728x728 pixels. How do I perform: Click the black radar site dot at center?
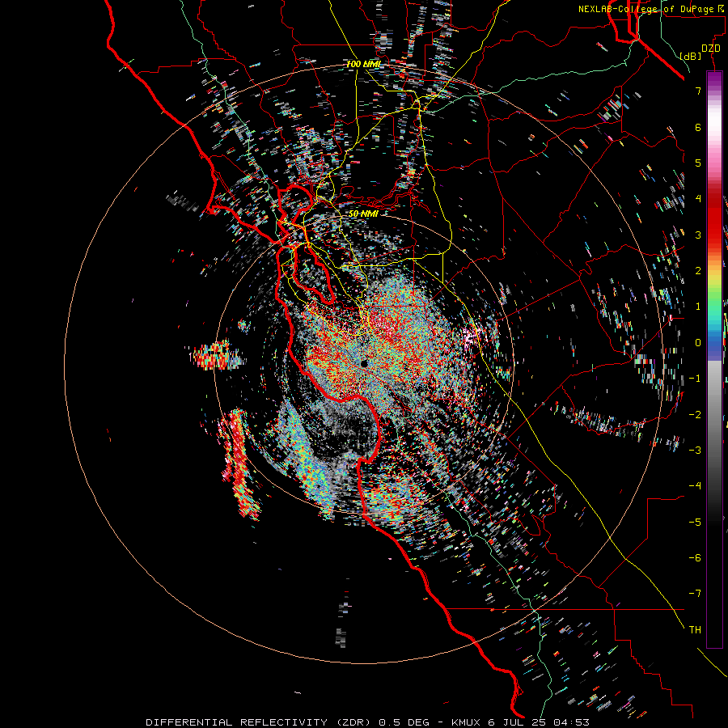click(364, 363)
